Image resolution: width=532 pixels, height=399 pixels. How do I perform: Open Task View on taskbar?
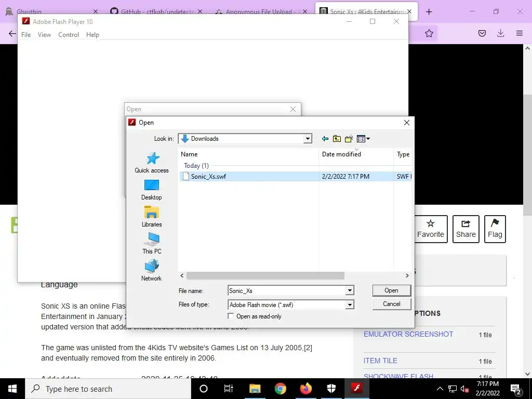coord(229,389)
